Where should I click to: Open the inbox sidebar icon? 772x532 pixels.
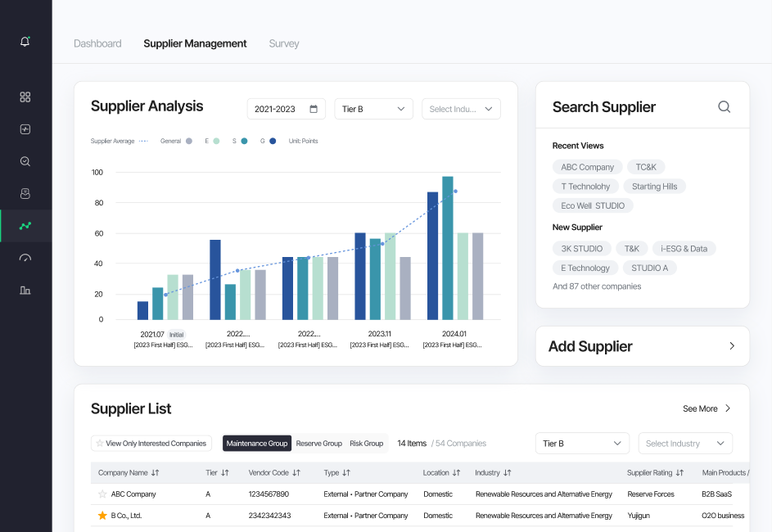25,193
